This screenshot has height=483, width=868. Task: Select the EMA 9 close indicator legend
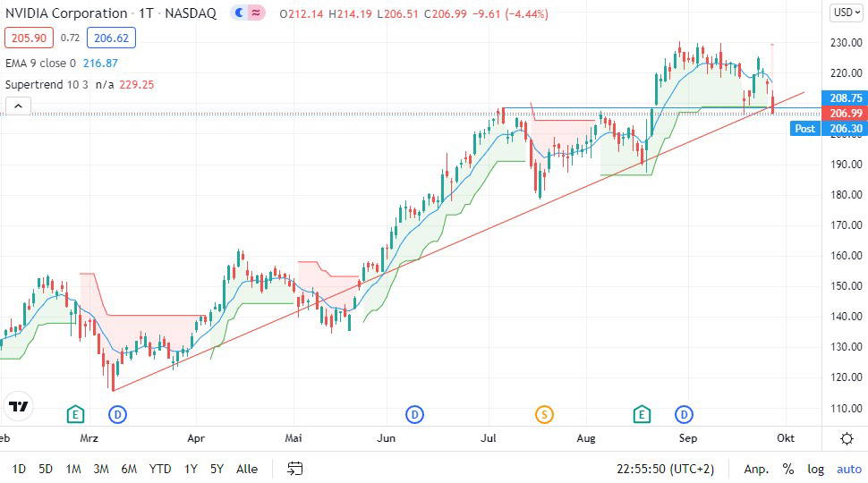click(x=40, y=64)
